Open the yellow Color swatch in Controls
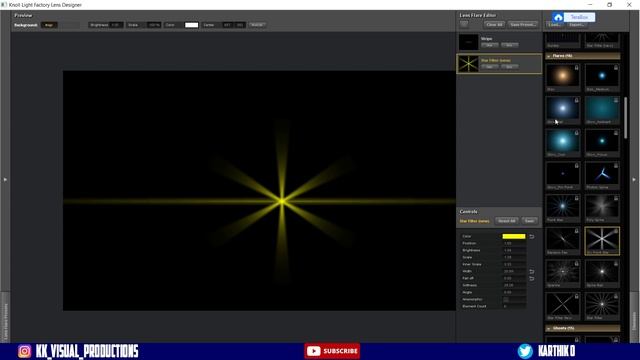640x360 pixels. click(x=514, y=236)
